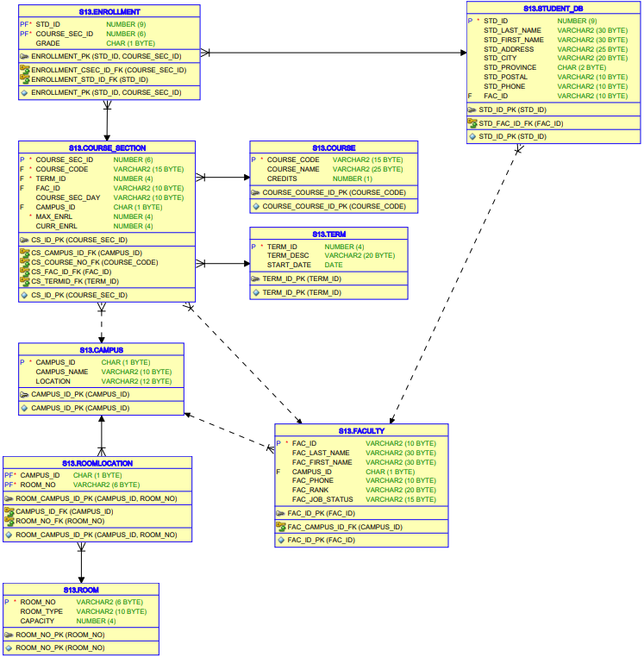Click the key icon beside CS_ID_PK constraint
The image size is (644, 657).
pos(24,240)
